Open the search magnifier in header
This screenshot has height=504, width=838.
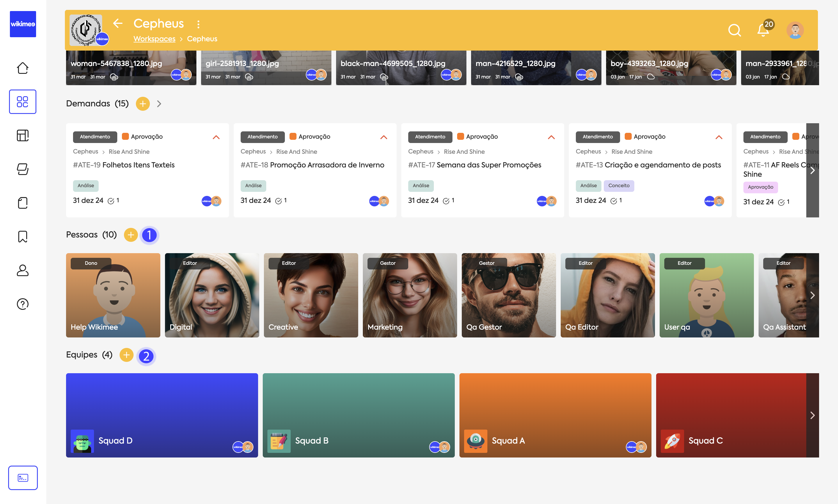point(734,30)
